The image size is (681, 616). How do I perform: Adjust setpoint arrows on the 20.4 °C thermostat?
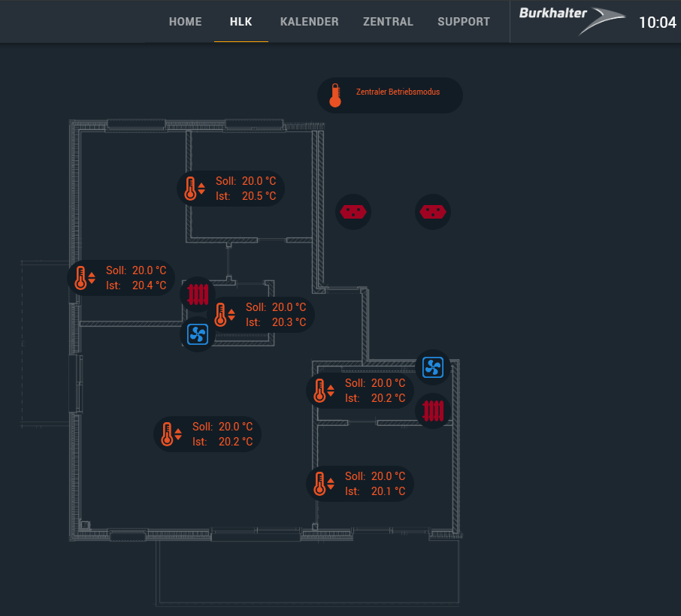pyautogui.click(x=92, y=278)
